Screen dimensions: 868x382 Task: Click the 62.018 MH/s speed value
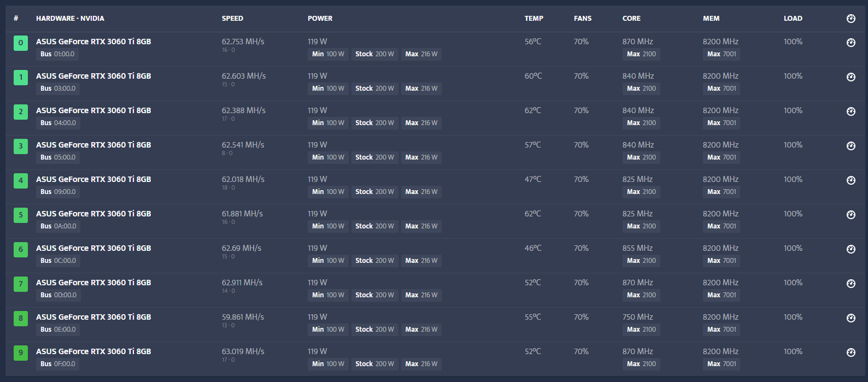pyautogui.click(x=243, y=179)
